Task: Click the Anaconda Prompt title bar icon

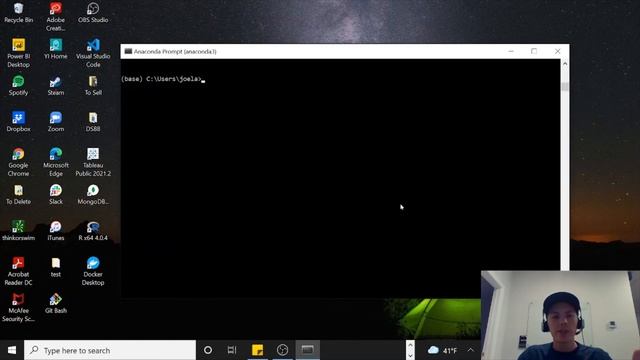Action: coord(128,51)
